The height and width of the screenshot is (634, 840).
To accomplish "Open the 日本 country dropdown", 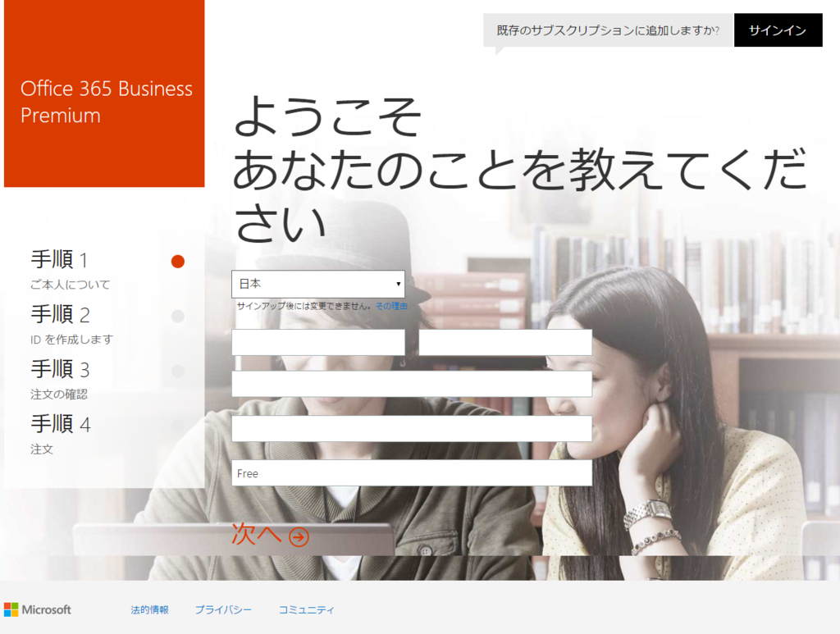I will (318, 284).
